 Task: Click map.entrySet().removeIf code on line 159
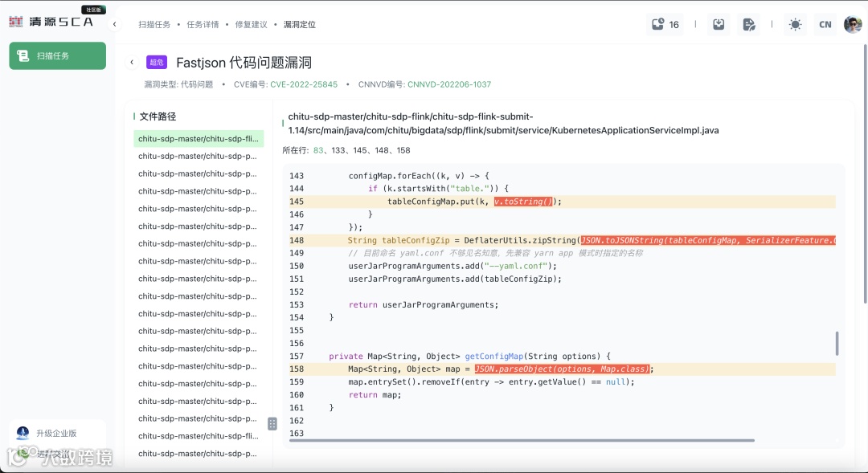[x=491, y=382]
